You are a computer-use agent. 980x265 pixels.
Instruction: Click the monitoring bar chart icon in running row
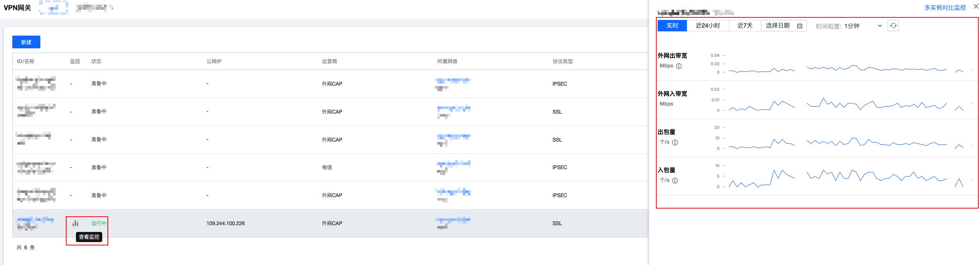click(75, 223)
